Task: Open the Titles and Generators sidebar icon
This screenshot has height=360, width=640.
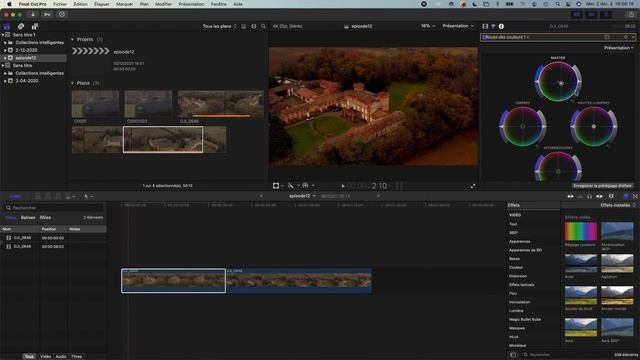Action: tap(35, 26)
